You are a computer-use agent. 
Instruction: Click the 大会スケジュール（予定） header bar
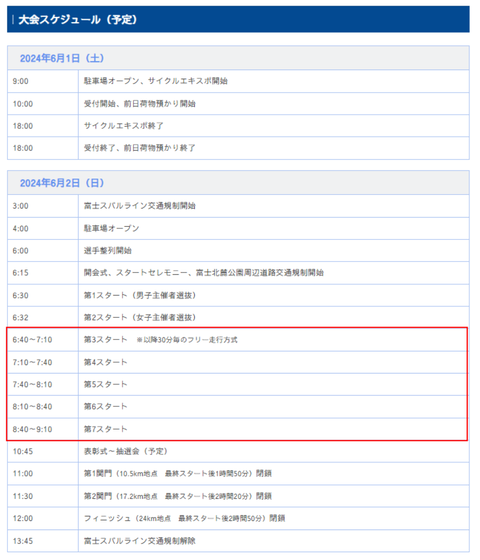(238, 19)
